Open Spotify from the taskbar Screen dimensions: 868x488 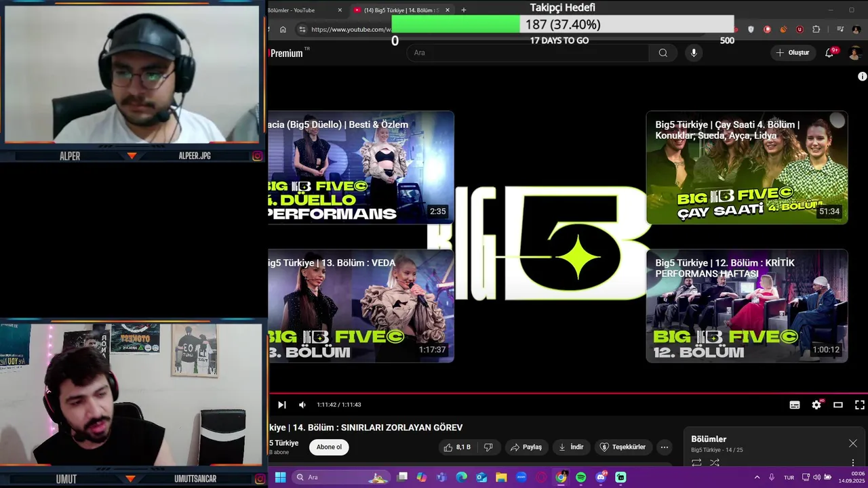click(x=581, y=477)
